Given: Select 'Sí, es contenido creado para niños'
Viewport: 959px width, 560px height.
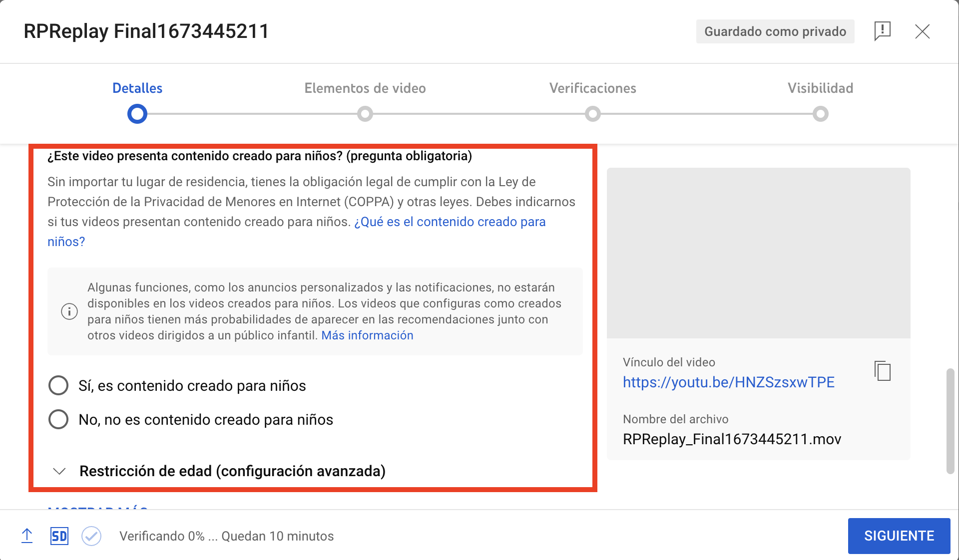Looking at the screenshot, I should click(x=58, y=385).
